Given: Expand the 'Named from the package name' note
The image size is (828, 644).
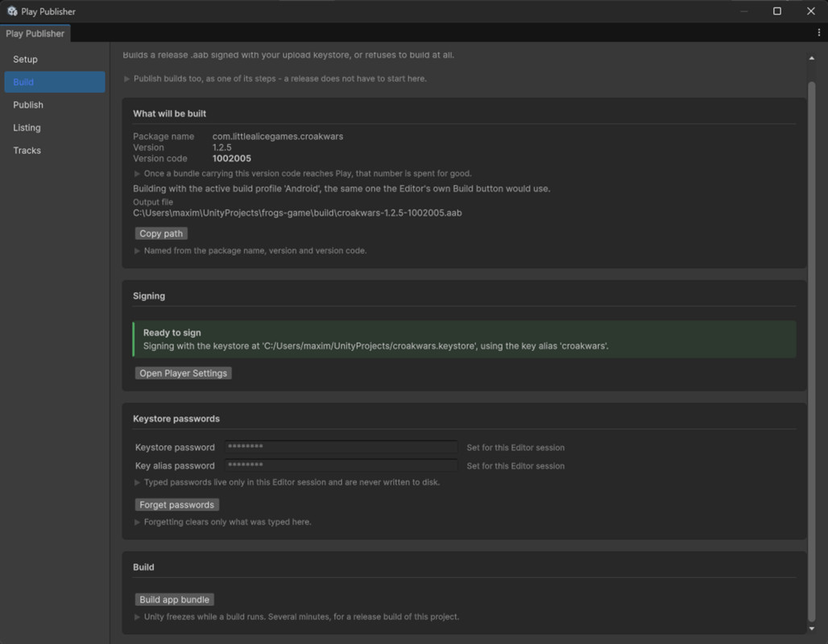Looking at the screenshot, I should pos(137,250).
